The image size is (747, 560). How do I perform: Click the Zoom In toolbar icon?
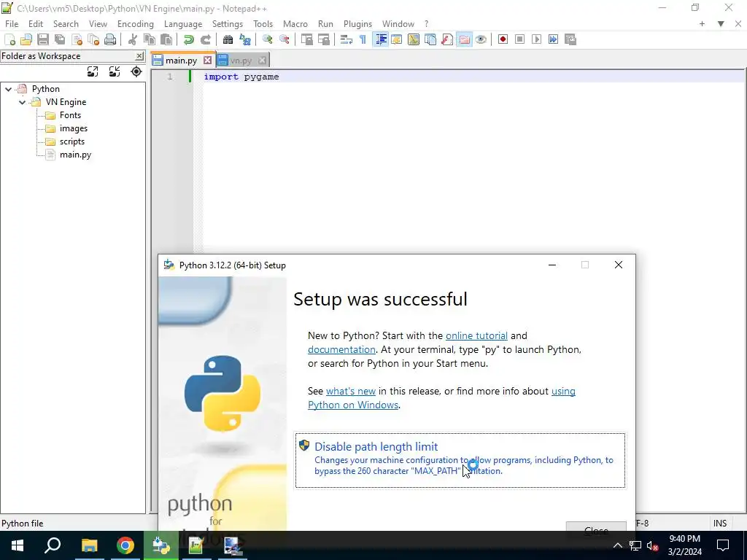(x=267, y=39)
